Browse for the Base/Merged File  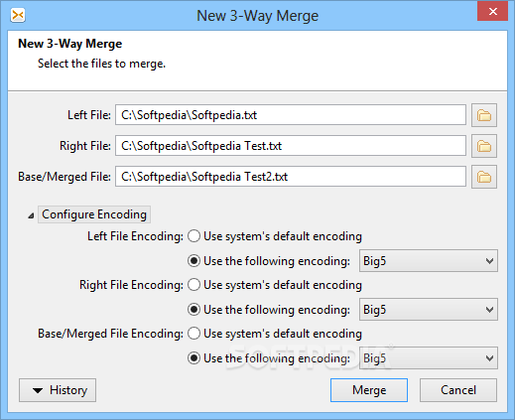(484, 177)
